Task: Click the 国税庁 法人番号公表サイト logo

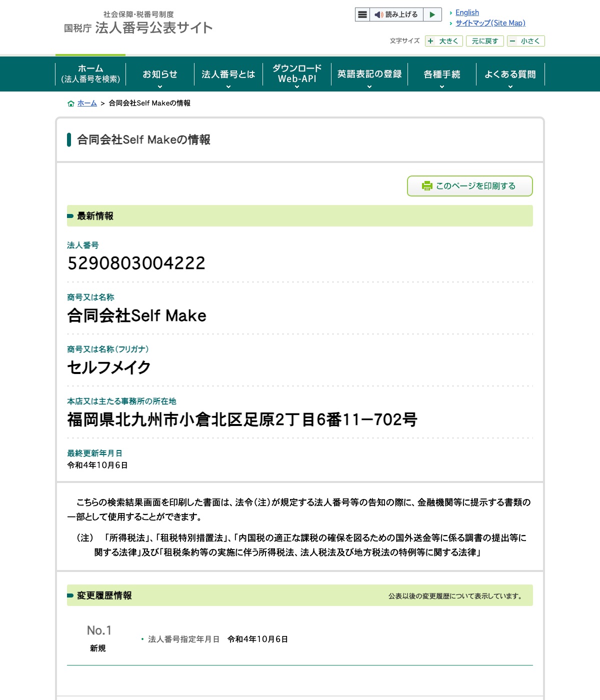Action: click(138, 23)
